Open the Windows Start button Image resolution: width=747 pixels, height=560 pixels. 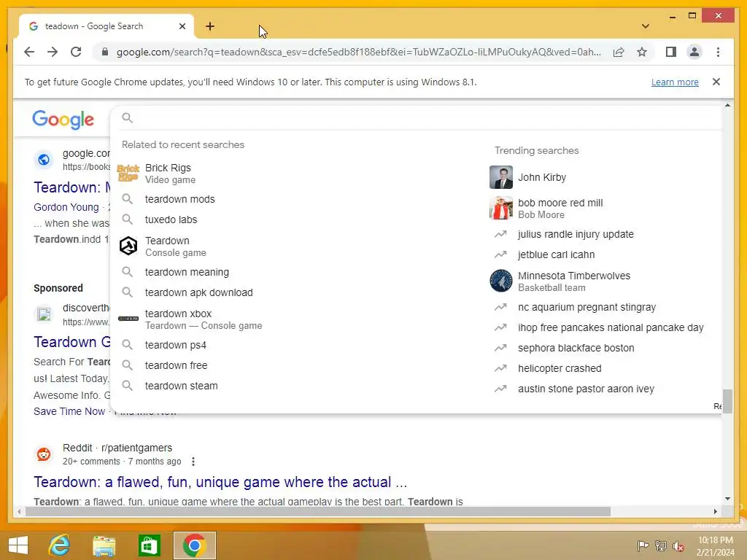pos(18,545)
